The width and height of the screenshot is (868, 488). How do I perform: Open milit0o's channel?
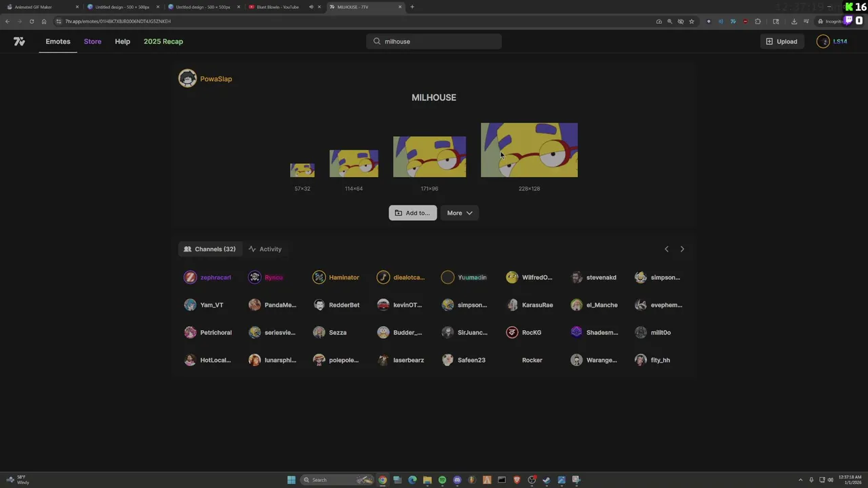[x=653, y=333]
